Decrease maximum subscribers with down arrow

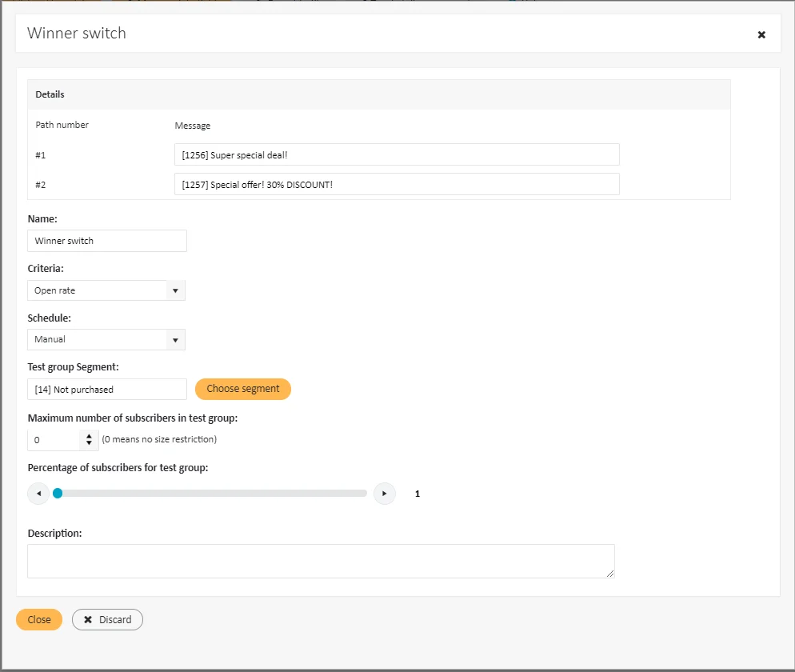click(x=89, y=443)
